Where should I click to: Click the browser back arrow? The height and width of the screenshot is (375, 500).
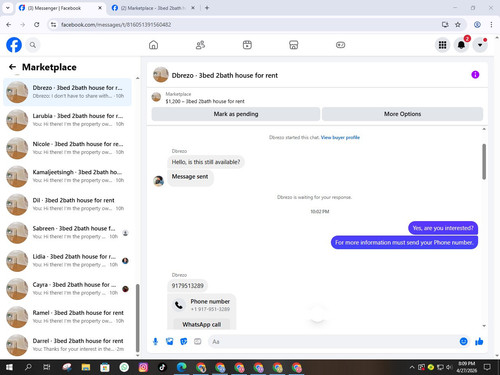tap(9, 25)
